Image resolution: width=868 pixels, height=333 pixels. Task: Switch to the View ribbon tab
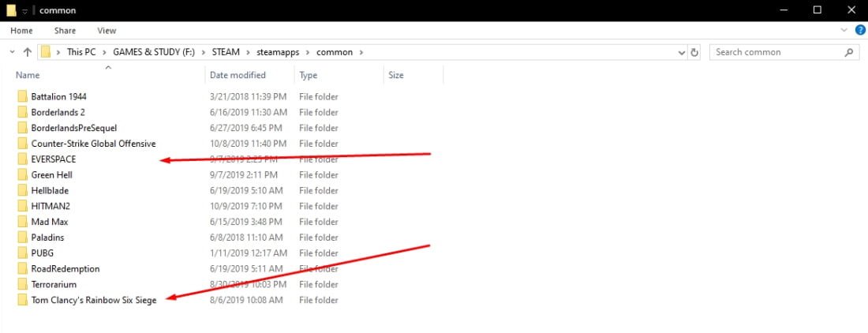(107, 31)
